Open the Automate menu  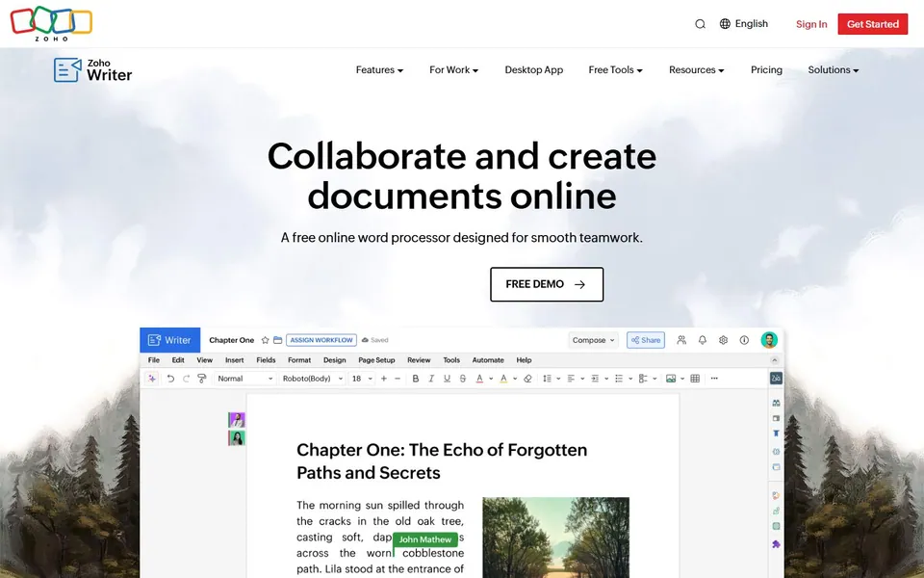(x=488, y=360)
